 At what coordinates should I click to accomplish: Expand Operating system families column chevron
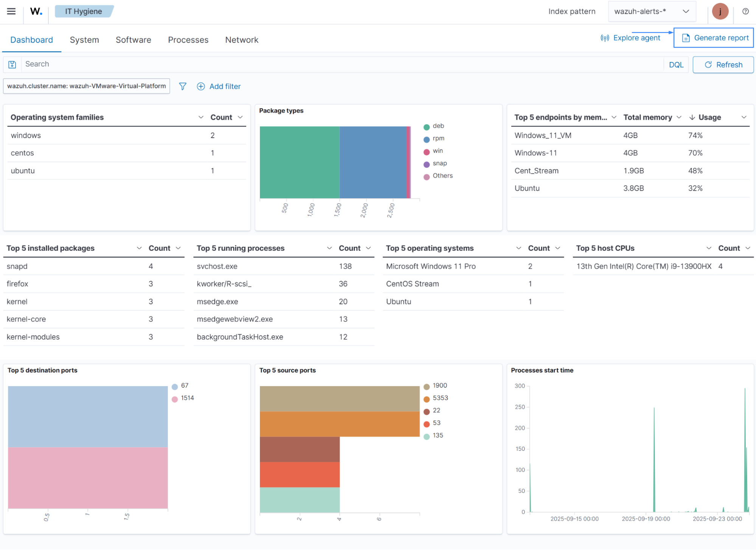(201, 117)
